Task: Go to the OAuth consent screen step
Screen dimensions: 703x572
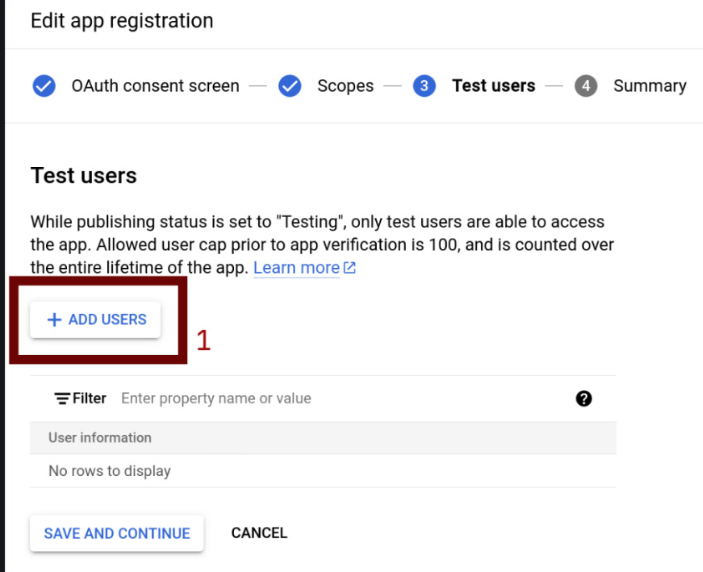Action: (x=155, y=86)
